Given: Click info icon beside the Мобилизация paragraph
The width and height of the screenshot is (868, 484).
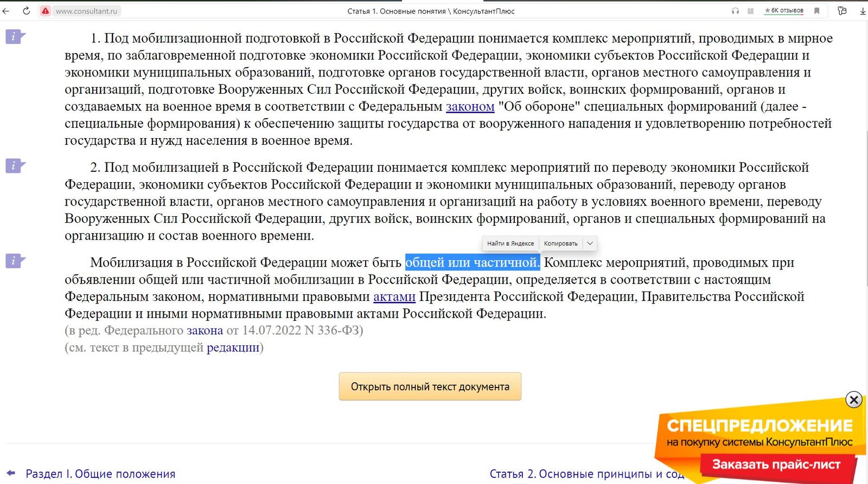Looking at the screenshot, I should pyautogui.click(x=14, y=261).
